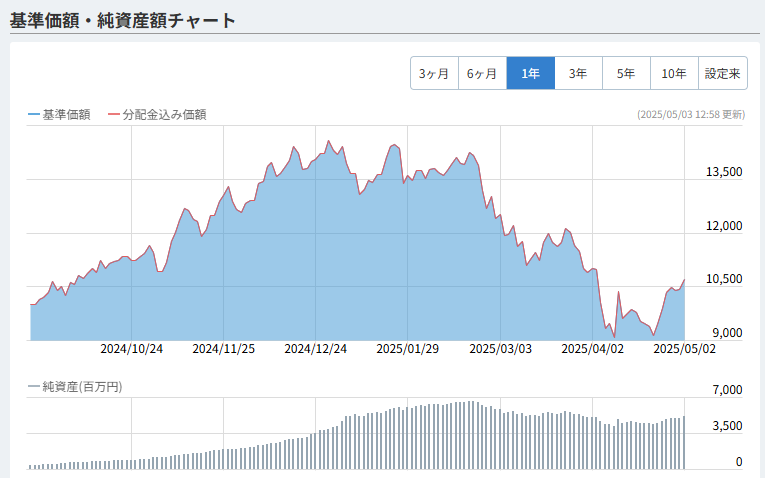The image size is (765, 478).
Task: Click the 2025/04/02 date axis label
Action: coord(592,349)
